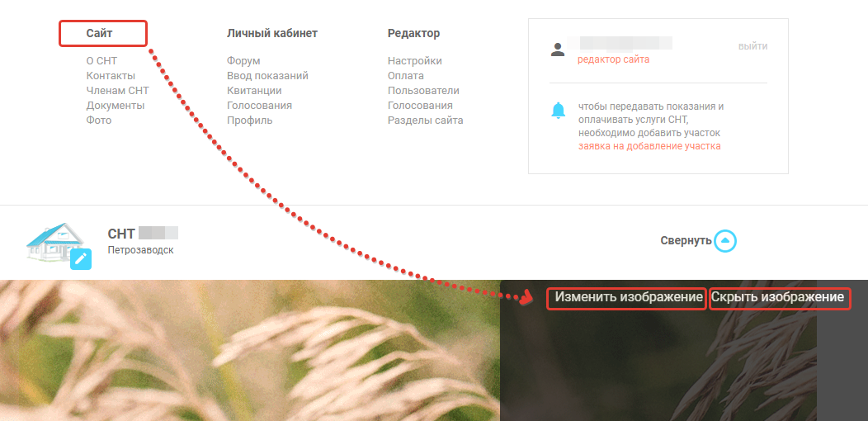Screen dimensions: 868x421
Task: Click заявка на добавление участка link
Action: point(649,146)
